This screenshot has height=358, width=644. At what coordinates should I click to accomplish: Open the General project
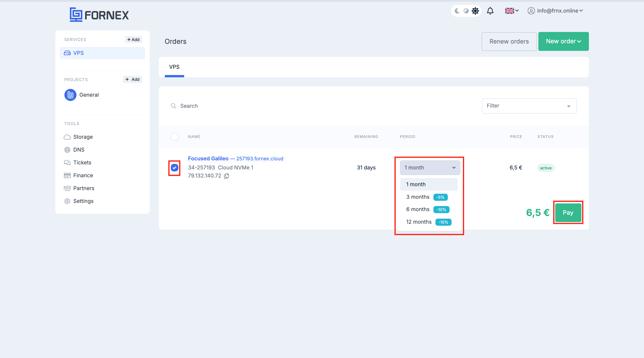82,95
